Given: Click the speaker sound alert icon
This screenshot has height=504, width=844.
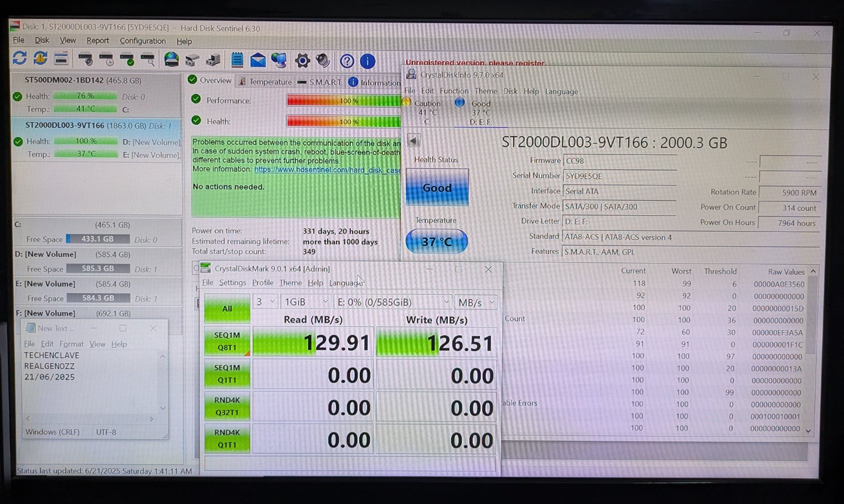Looking at the screenshot, I should point(323,61).
